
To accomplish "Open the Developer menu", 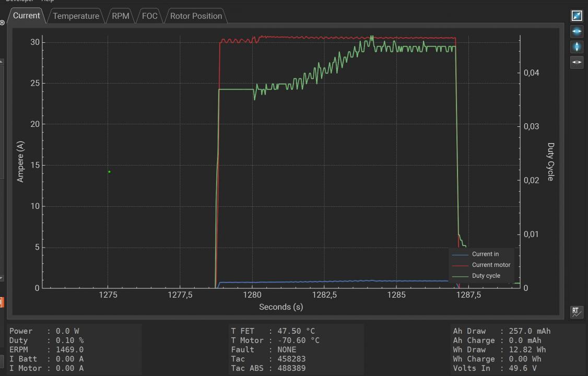I will (x=19, y=2).
